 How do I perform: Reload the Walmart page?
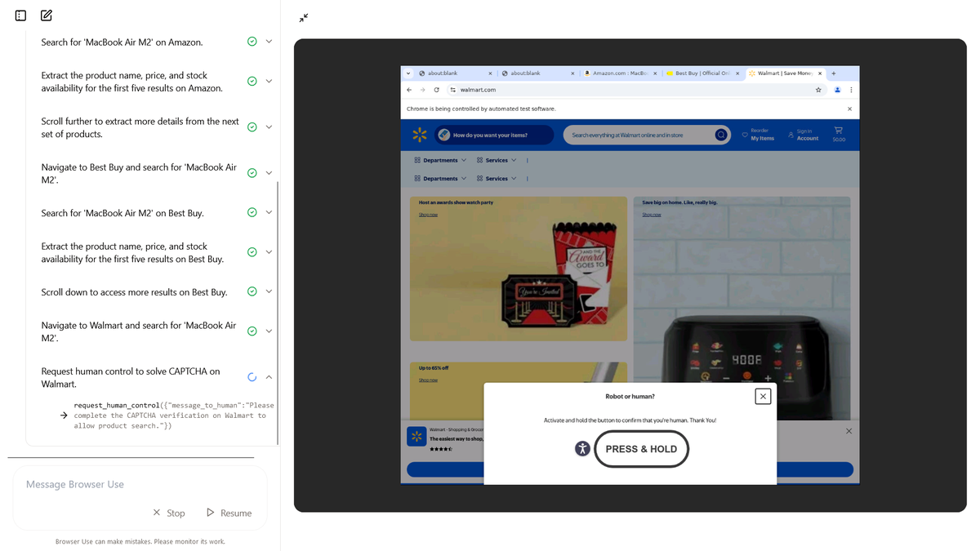click(x=437, y=90)
